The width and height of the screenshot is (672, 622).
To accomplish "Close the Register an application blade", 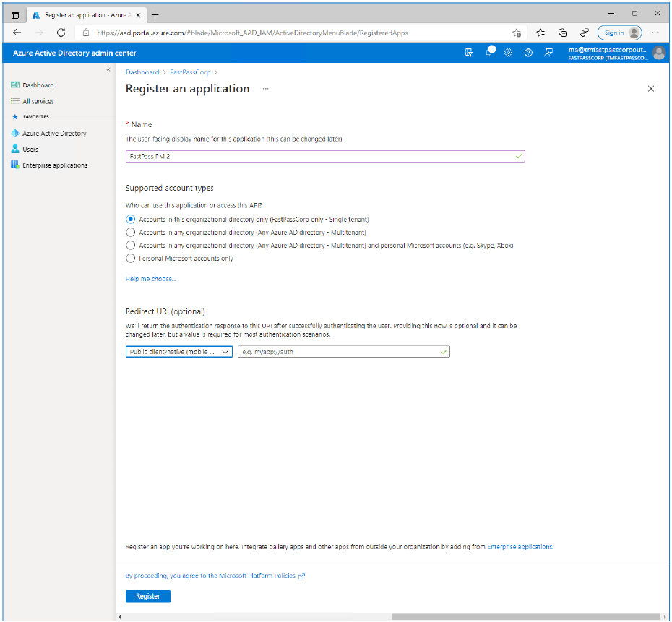I will click(x=650, y=89).
